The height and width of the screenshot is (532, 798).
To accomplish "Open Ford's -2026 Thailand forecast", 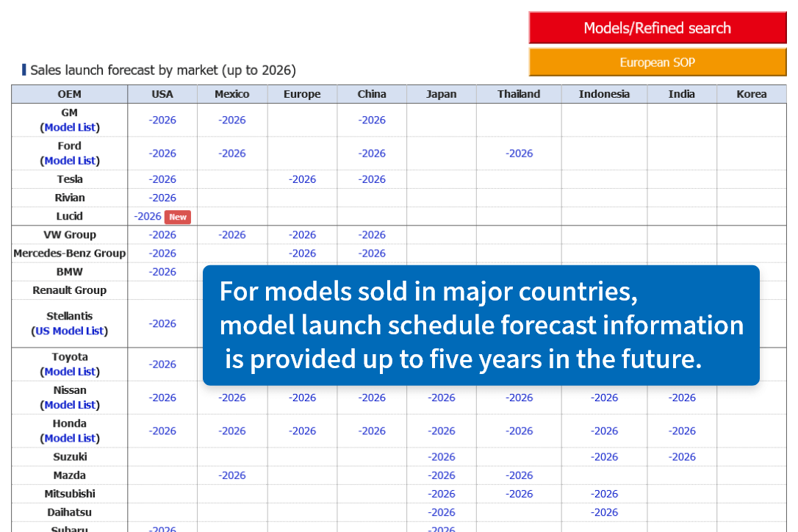I will click(519, 154).
